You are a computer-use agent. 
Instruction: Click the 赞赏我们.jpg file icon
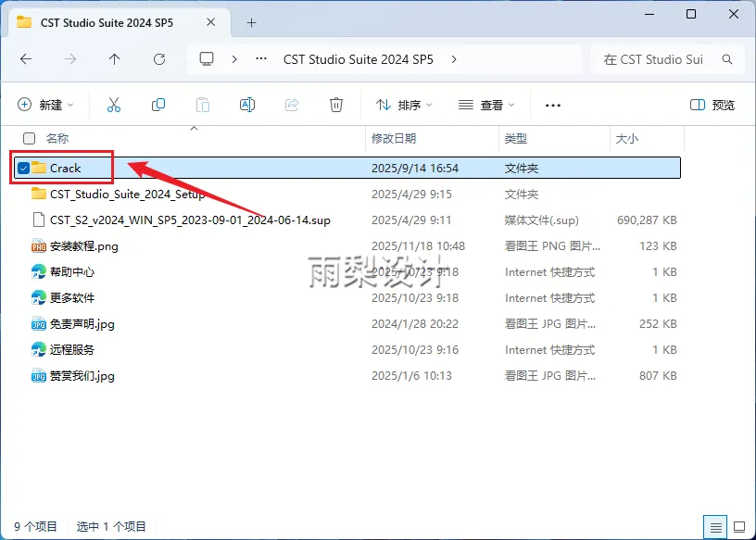click(x=39, y=375)
